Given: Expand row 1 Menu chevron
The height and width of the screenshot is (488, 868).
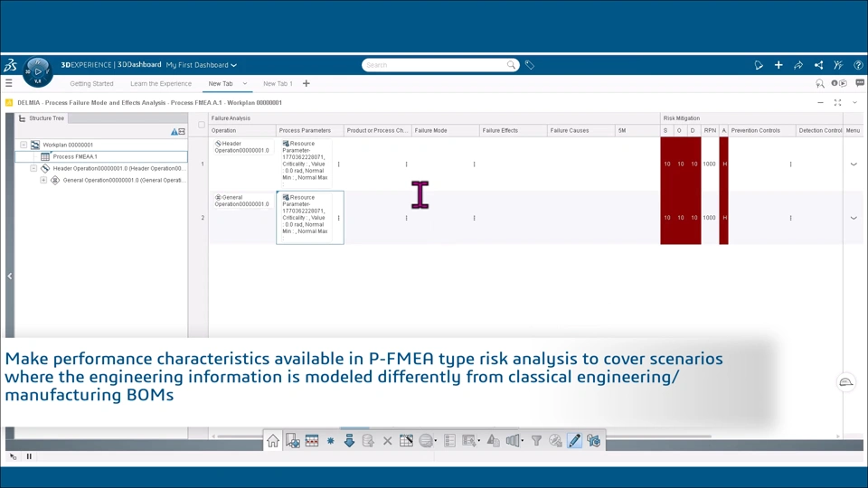Looking at the screenshot, I should [x=854, y=164].
